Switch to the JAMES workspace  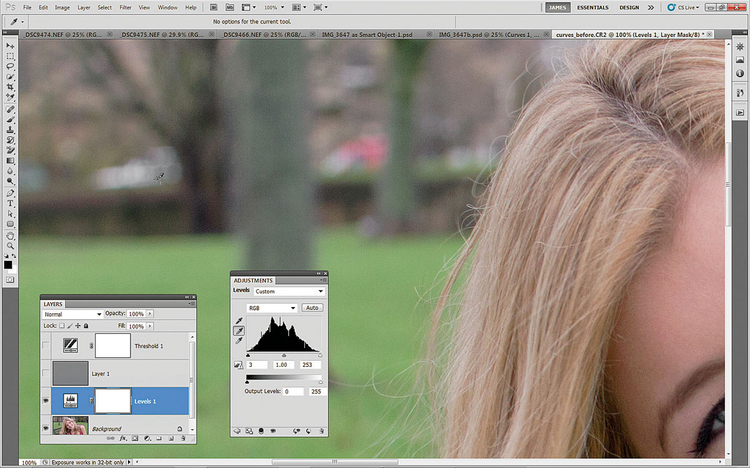click(557, 8)
